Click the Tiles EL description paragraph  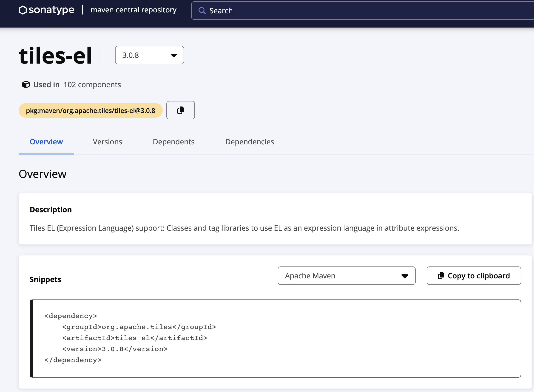pos(244,228)
